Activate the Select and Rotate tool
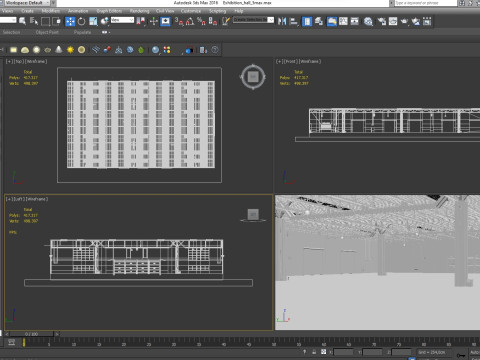Screen dimensions: 480x360 coord(82,21)
